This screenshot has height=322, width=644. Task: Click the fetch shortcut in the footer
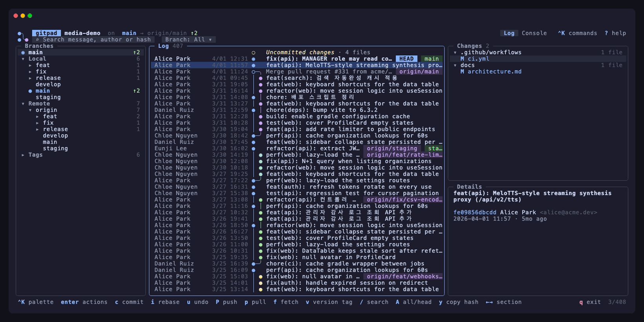[x=286, y=302]
